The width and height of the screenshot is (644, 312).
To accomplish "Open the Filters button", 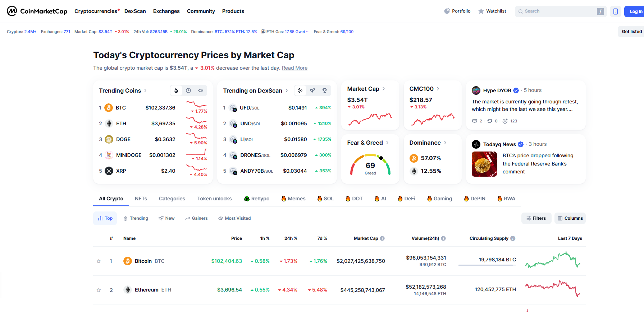I will (536, 218).
